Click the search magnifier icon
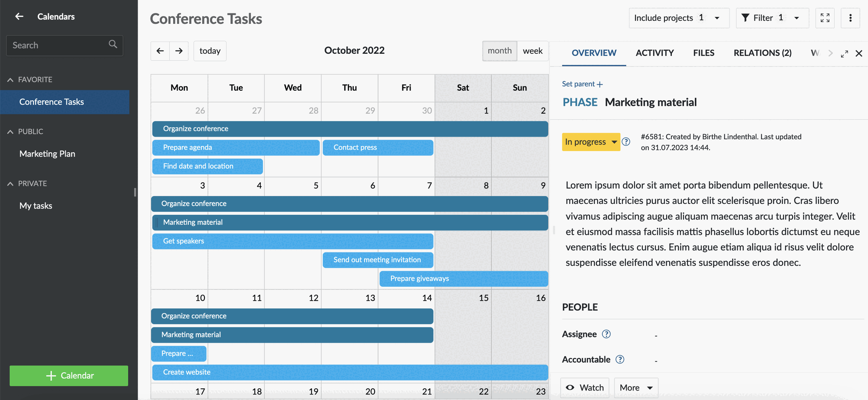The image size is (868, 400). tap(113, 44)
